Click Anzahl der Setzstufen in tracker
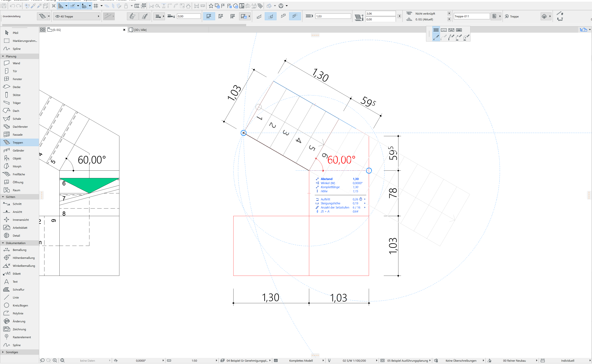592x364 pixels. coord(335,207)
